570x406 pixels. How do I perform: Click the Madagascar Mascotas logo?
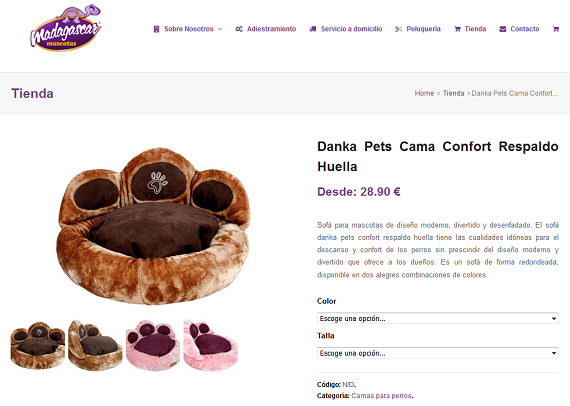pyautogui.click(x=65, y=28)
